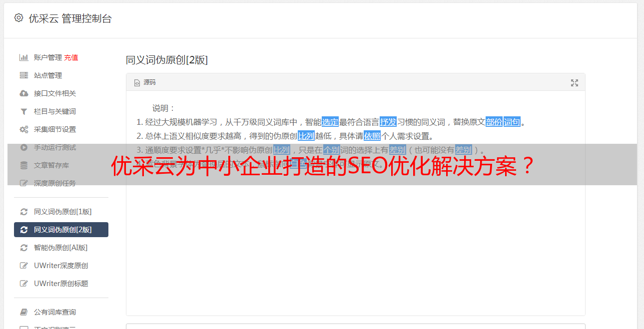Select 同义词伪原创[2版] in the sidebar
Viewport: 644px width, 329px height.
(61, 230)
